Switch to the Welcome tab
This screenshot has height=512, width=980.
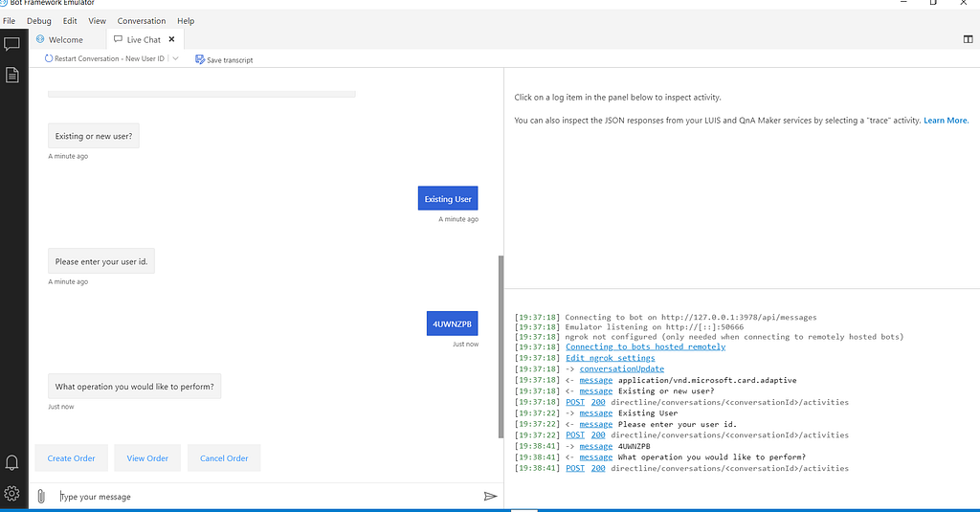pyautogui.click(x=66, y=39)
